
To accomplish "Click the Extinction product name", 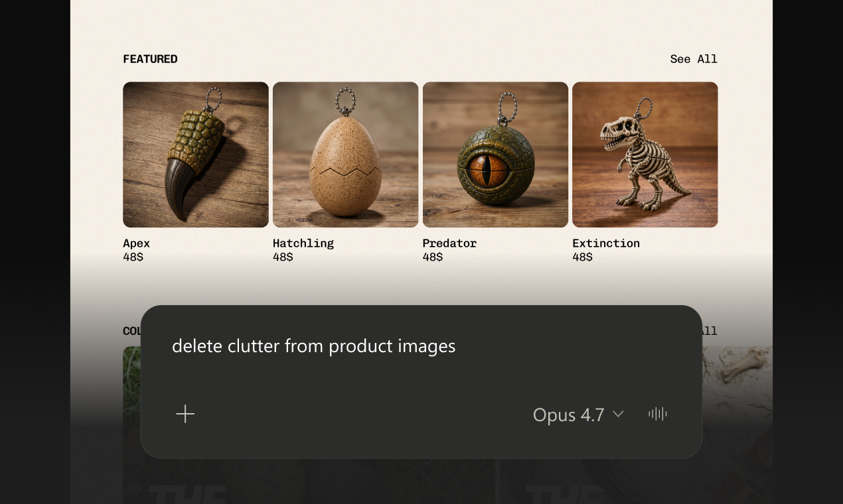I will point(606,243).
